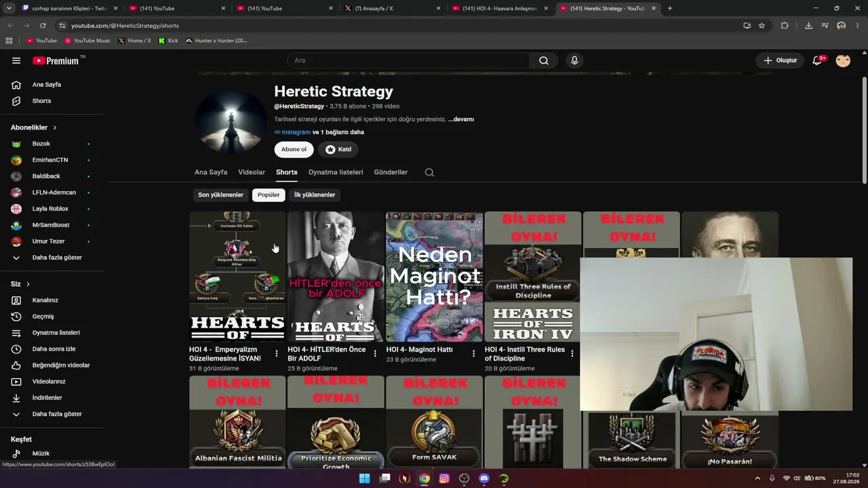This screenshot has height=488, width=868.
Task: Open the Form SAVAK short thumbnail
Action: click(434, 422)
